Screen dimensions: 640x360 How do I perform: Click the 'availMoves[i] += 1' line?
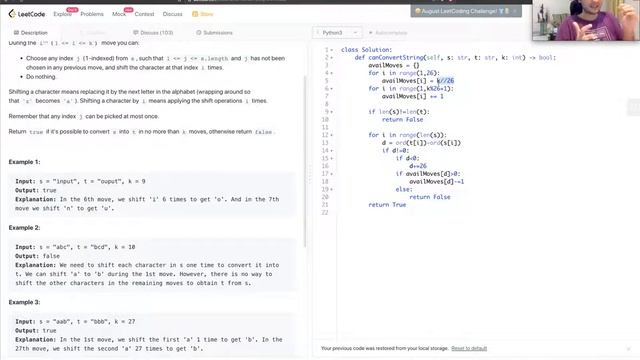point(413,96)
